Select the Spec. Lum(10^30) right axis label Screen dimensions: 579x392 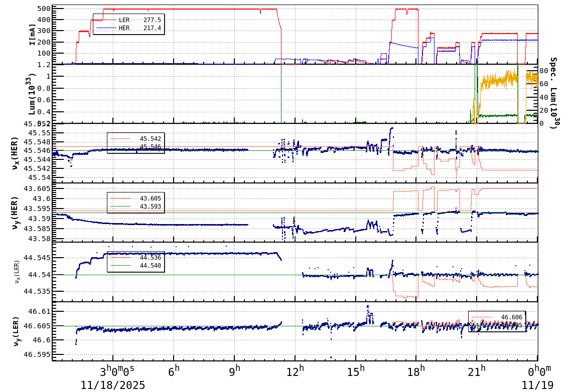(x=553, y=93)
